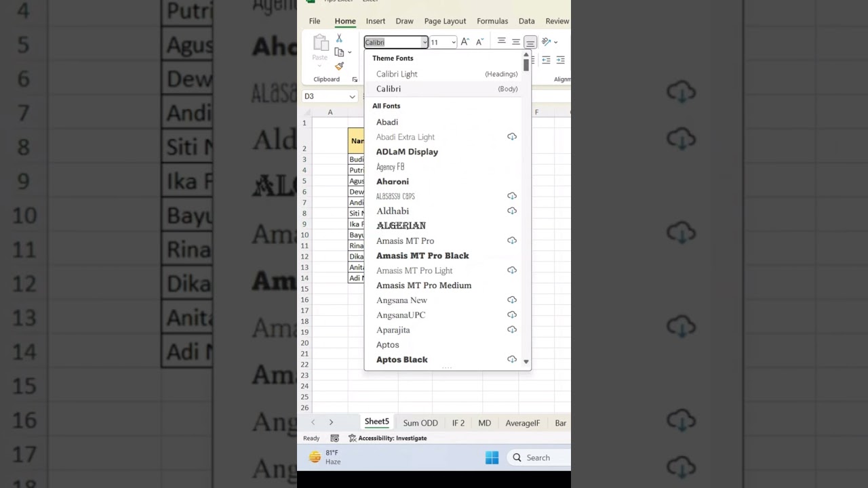This screenshot has width=868, height=488.
Task: Click the cloud icon beside Alasassy Caps
Action: point(512,196)
